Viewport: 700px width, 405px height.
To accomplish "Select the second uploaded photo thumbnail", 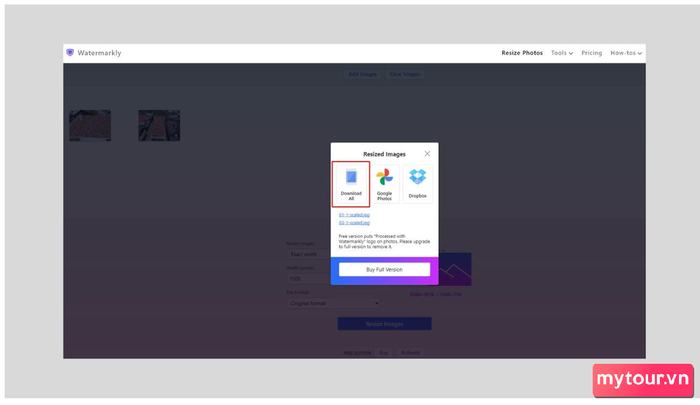I will pyautogui.click(x=159, y=125).
